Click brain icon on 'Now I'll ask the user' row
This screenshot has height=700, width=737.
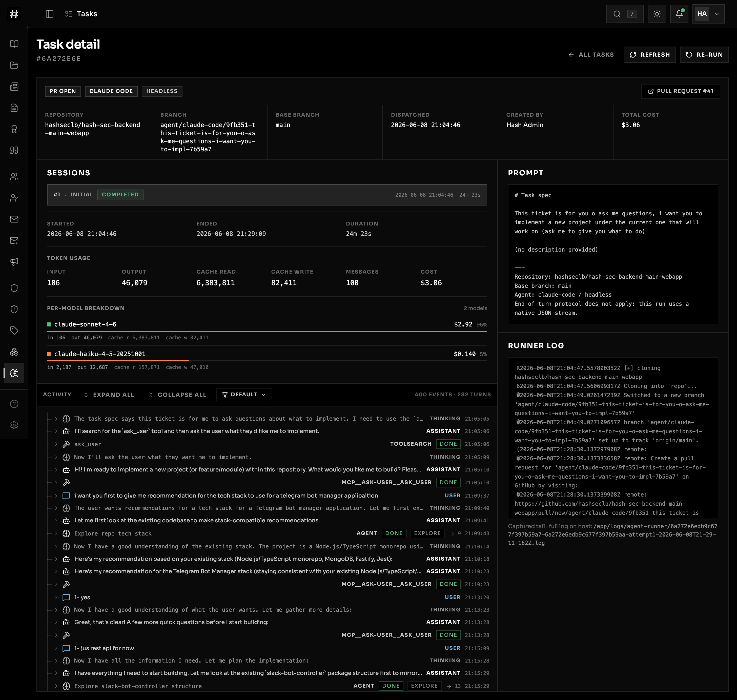66,457
